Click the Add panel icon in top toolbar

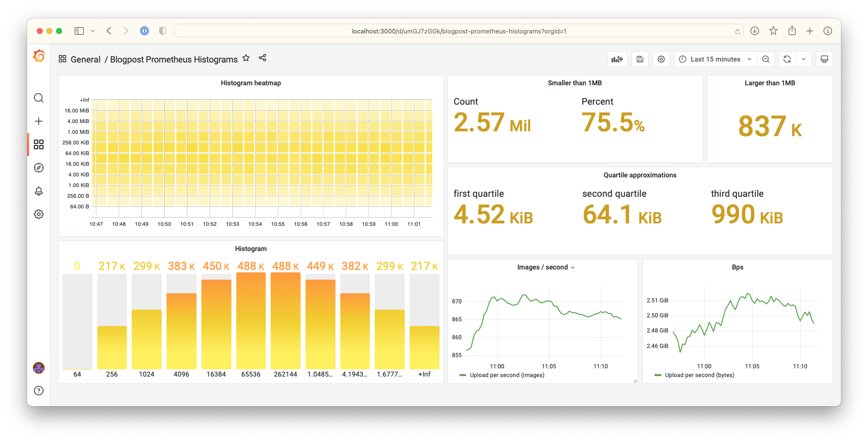(617, 59)
